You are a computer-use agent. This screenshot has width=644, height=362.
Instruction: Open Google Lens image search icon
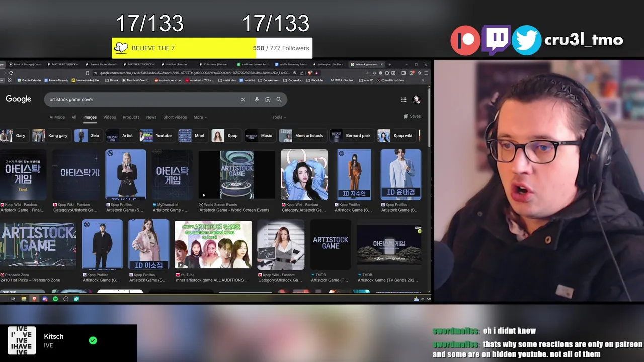click(268, 100)
